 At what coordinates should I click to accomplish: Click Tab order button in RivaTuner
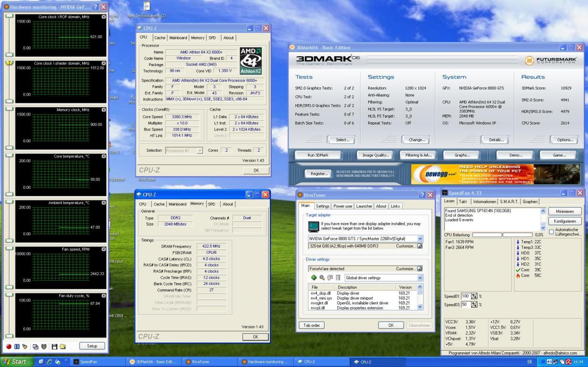(312, 325)
